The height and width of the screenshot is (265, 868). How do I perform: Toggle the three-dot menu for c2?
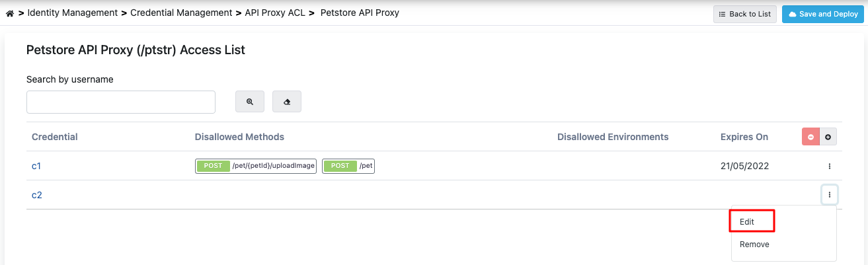point(829,195)
